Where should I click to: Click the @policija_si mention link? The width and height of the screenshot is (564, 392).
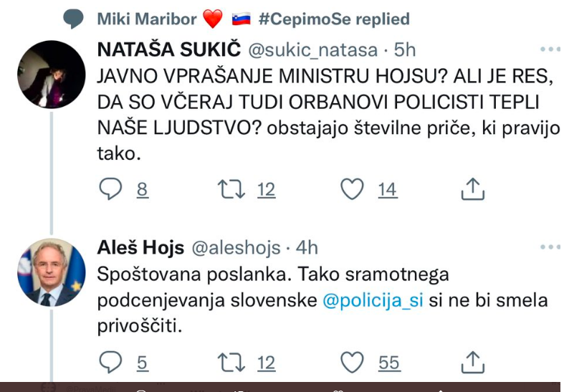point(373,300)
